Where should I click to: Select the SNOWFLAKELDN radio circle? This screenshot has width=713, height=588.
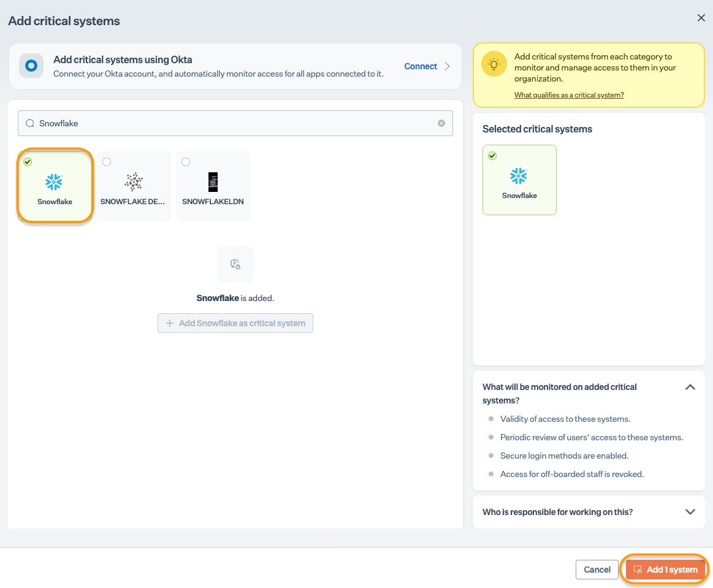pyautogui.click(x=186, y=162)
